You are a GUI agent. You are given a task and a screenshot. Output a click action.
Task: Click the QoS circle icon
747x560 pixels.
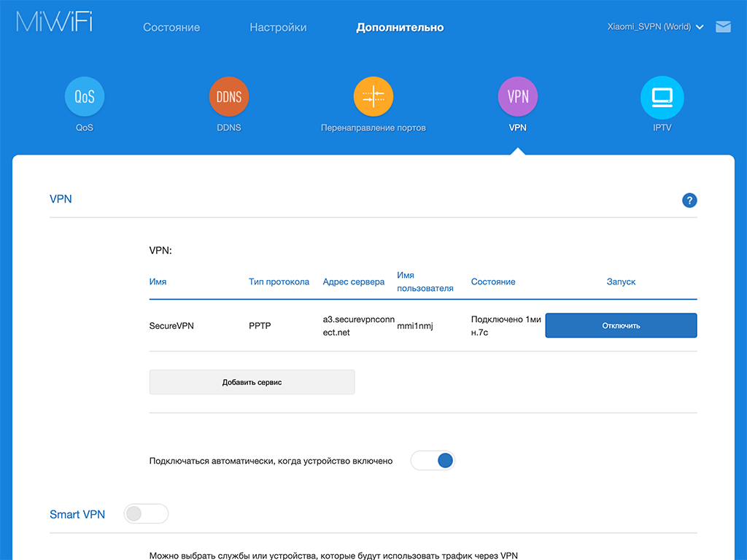85,97
